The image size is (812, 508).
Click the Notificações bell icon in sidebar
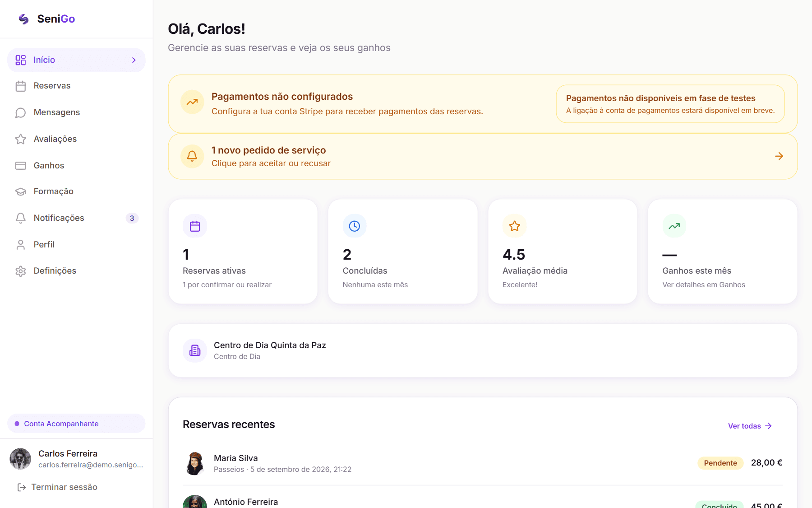[x=21, y=218]
